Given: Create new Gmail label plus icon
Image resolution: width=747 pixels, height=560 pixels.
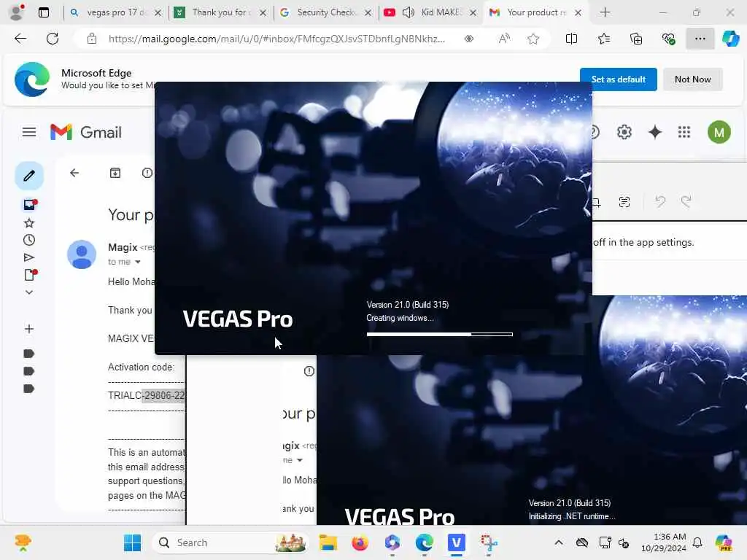Looking at the screenshot, I should 29,329.
